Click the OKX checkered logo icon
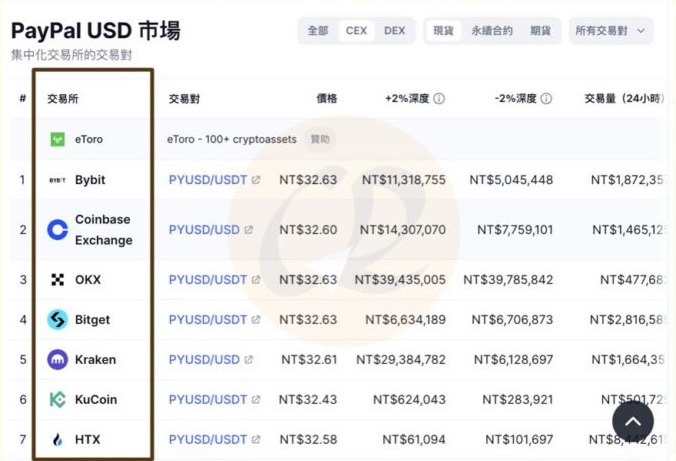 point(57,279)
